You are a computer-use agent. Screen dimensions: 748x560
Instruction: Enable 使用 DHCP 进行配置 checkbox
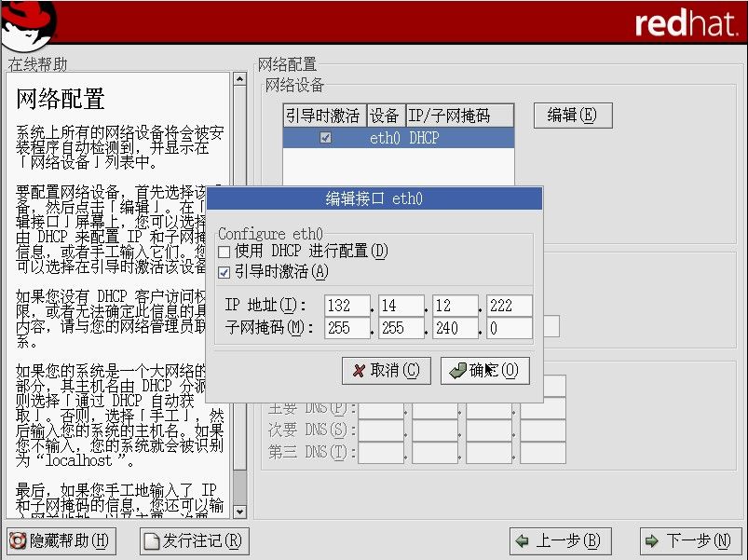224,252
